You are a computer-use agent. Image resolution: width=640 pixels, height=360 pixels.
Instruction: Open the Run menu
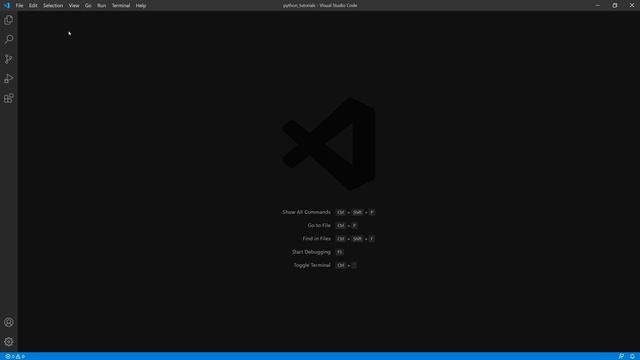point(102,6)
